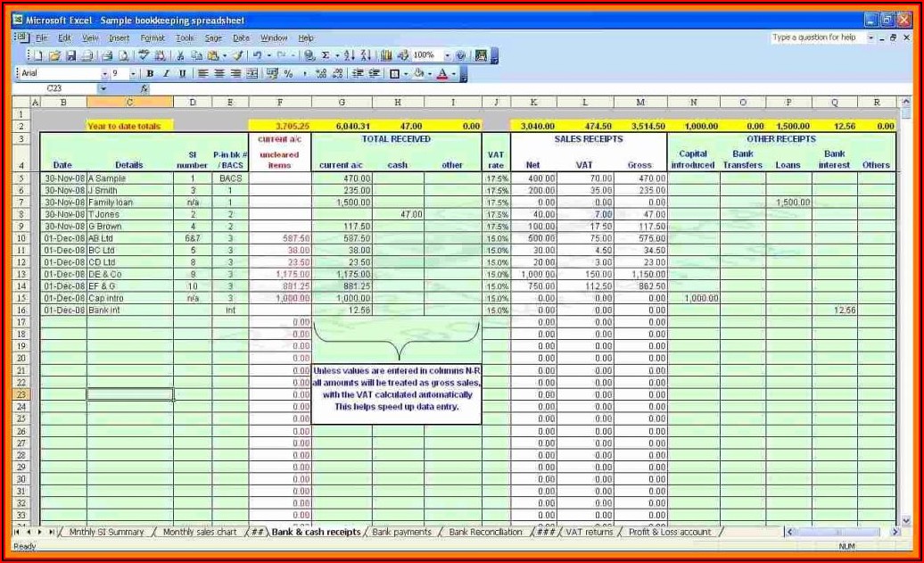Image resolution: width=924 pixels, height=563 pixels.
Task: Open the Chart Wizard icon
Action: (386, 56)
